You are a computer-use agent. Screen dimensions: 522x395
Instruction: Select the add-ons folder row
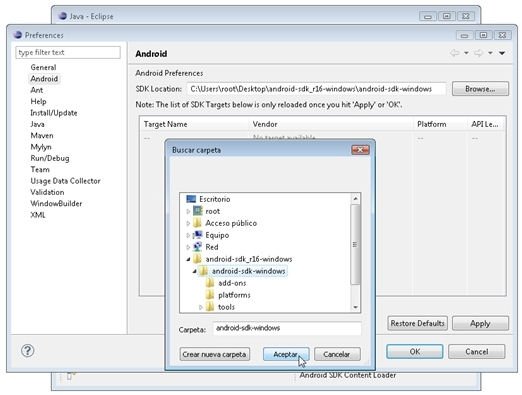point(232,283)
